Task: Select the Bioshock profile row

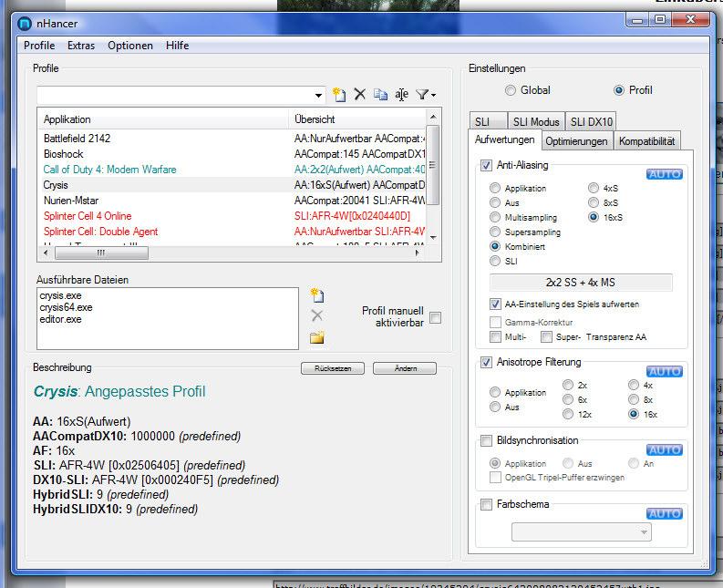Action: 232,154
